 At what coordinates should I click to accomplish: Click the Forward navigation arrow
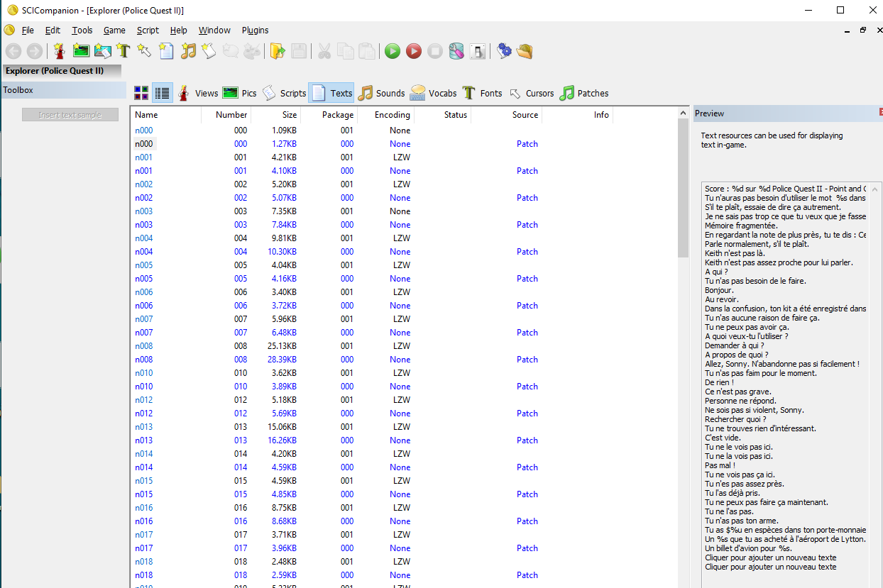(34, 51)
